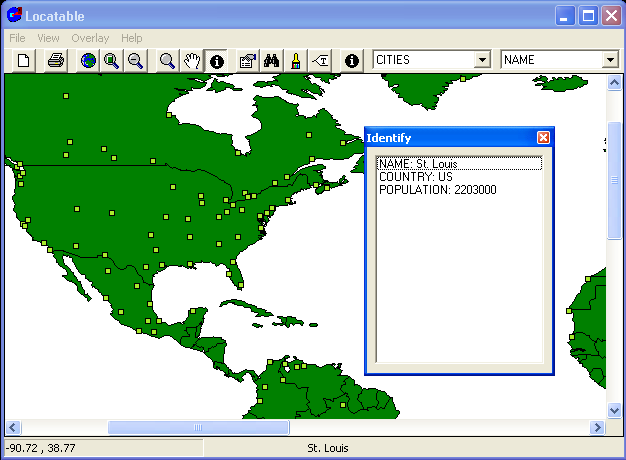Image resolution: width=626 pixels, height=460 pixels.
Task: Click the New document icon
Action: click(x=24, y=61)
